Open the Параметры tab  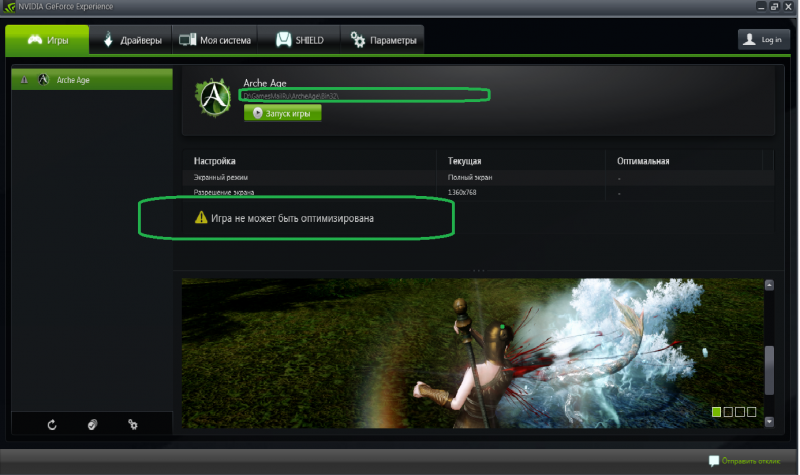(383, 40)
